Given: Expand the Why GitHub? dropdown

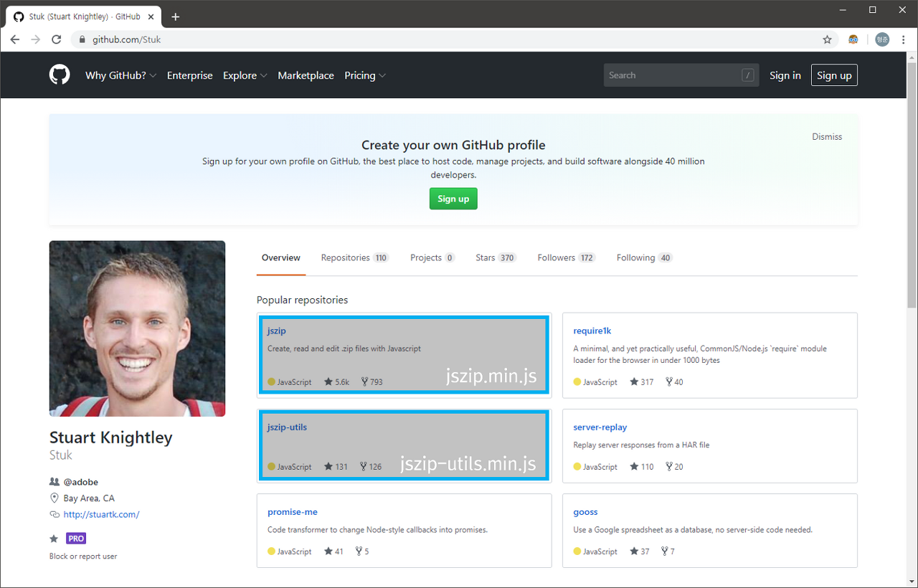Looking at the screenshot, I should click(120, 75).
